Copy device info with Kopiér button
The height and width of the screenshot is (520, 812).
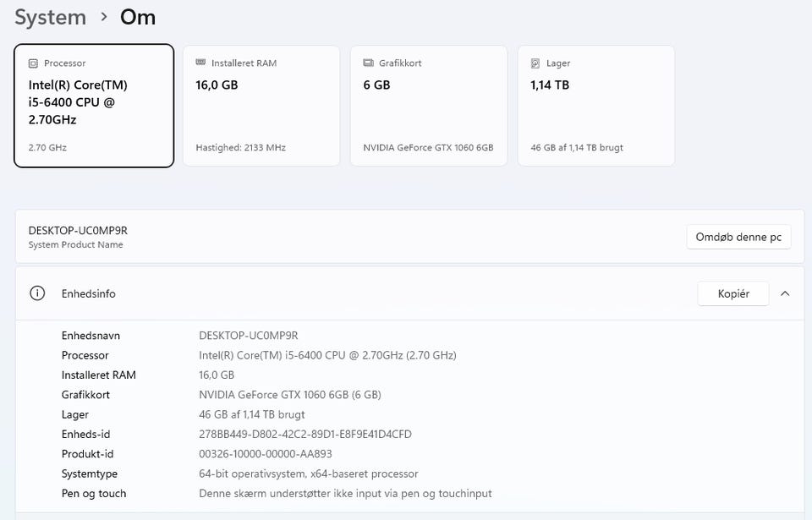pos(733,293)
